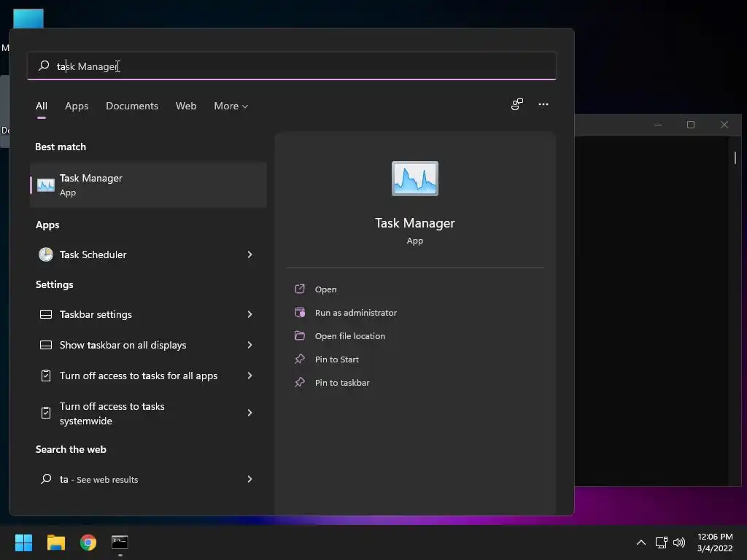
Task: Minimize the background console window
Action: 658,125
